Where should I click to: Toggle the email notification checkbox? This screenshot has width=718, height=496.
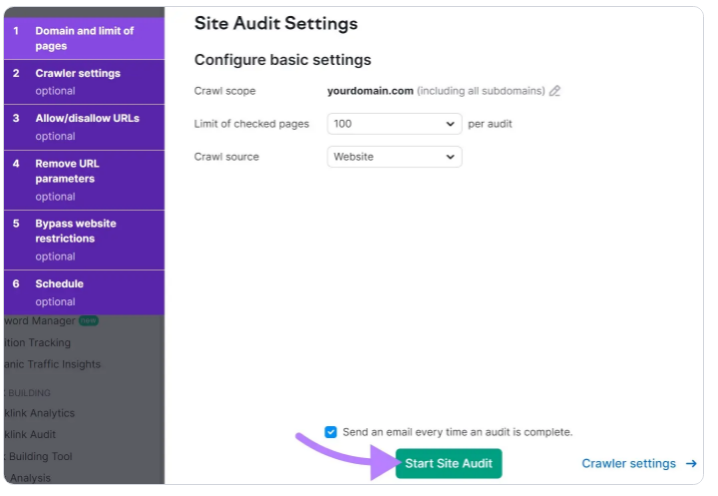point(331,432)
